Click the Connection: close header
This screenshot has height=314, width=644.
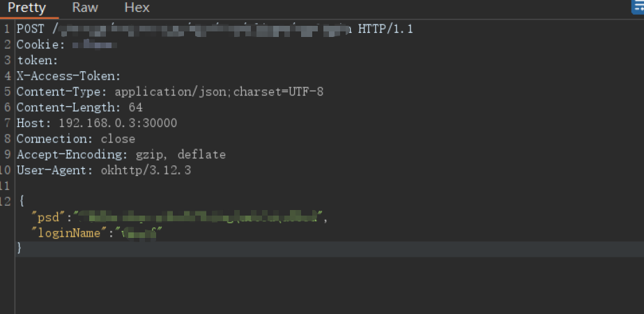76,138
